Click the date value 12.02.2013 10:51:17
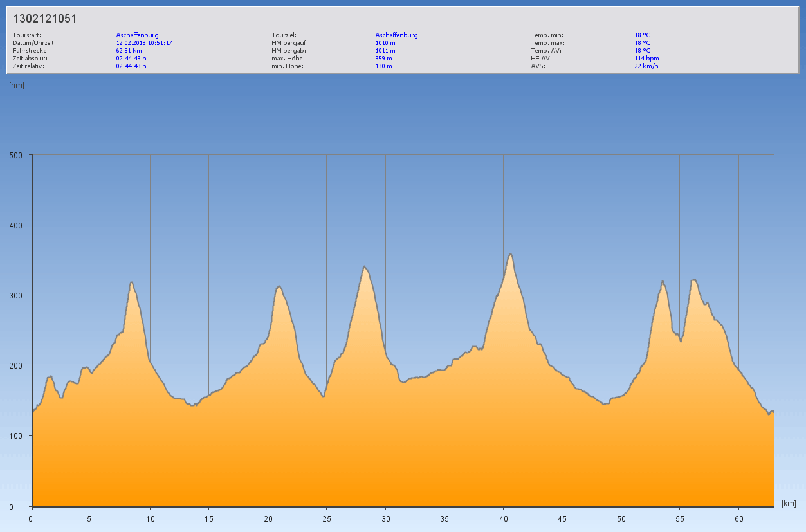This screenshot has width=806, height=532. pos(143,42)
